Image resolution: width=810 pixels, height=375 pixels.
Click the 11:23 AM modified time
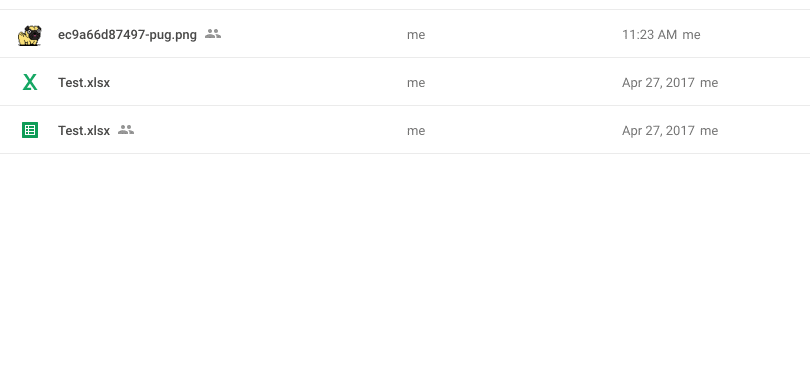tap(649, 35)
